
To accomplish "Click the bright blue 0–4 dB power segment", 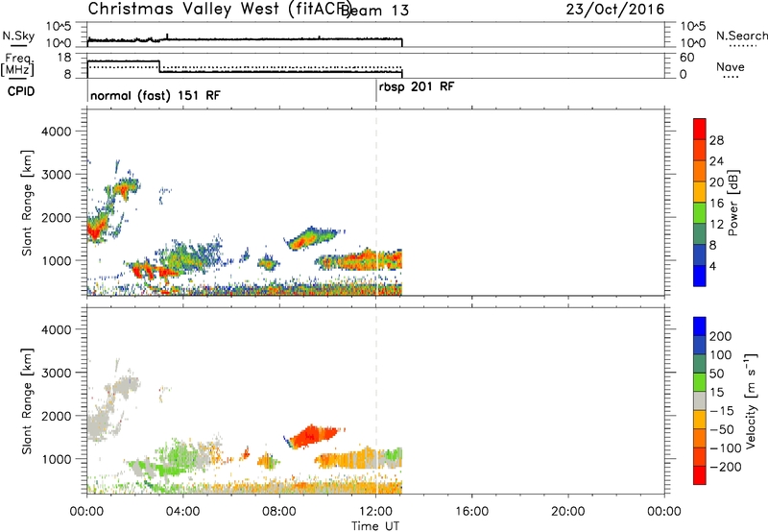I will (700, 276).
